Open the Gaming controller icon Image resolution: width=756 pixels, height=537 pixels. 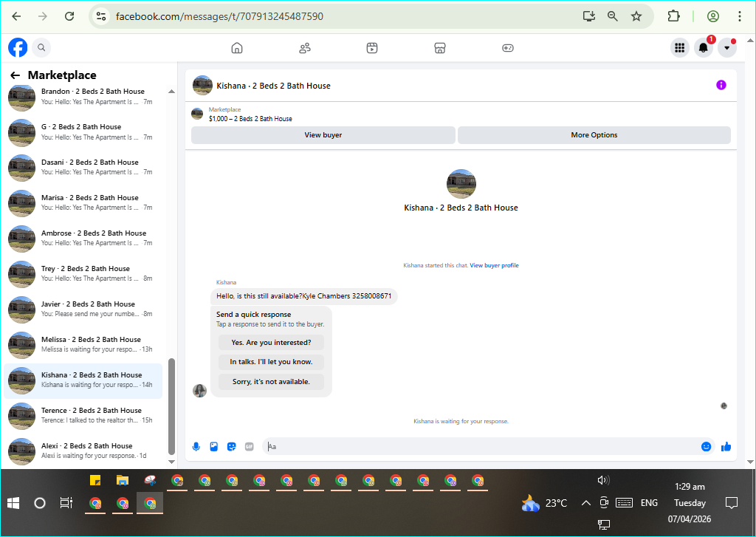[508, 48]
